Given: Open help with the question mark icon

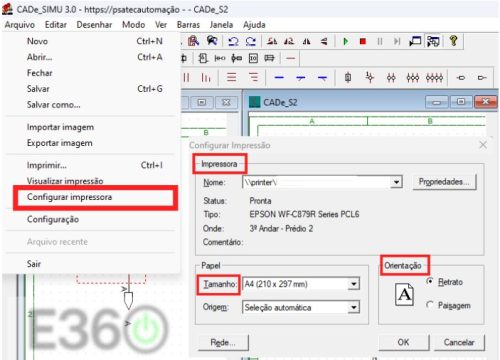Looking at the screenshot, I should point(453,41).
